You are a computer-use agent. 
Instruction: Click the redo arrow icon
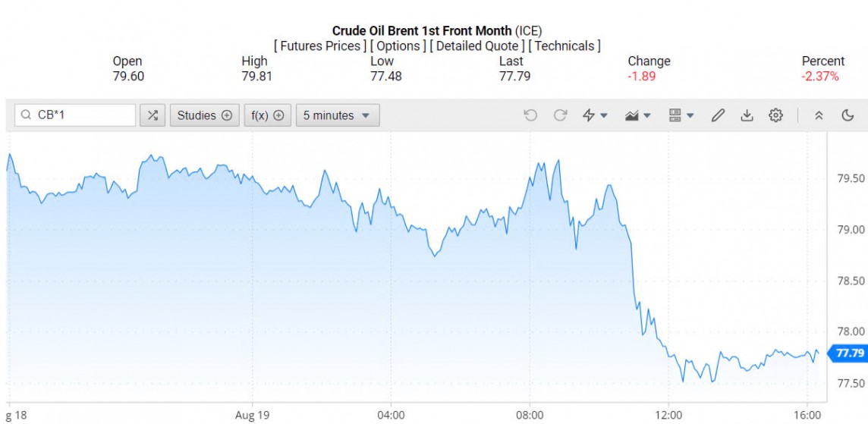pyautogui.click(x=561, y=115)
